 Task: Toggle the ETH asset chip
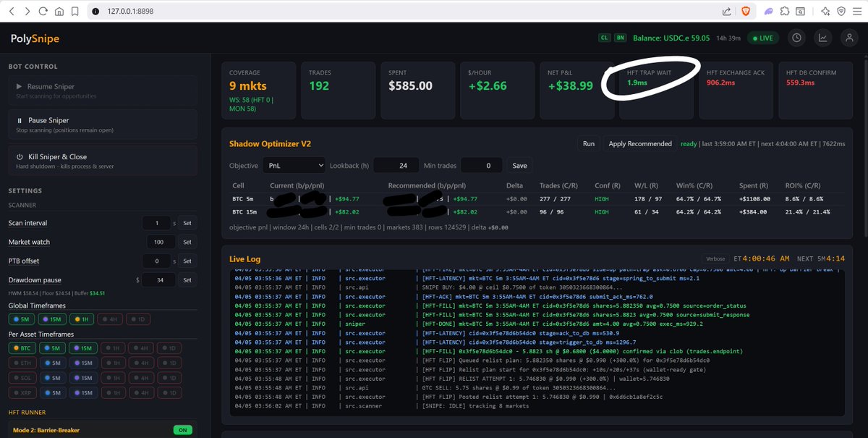22,363
